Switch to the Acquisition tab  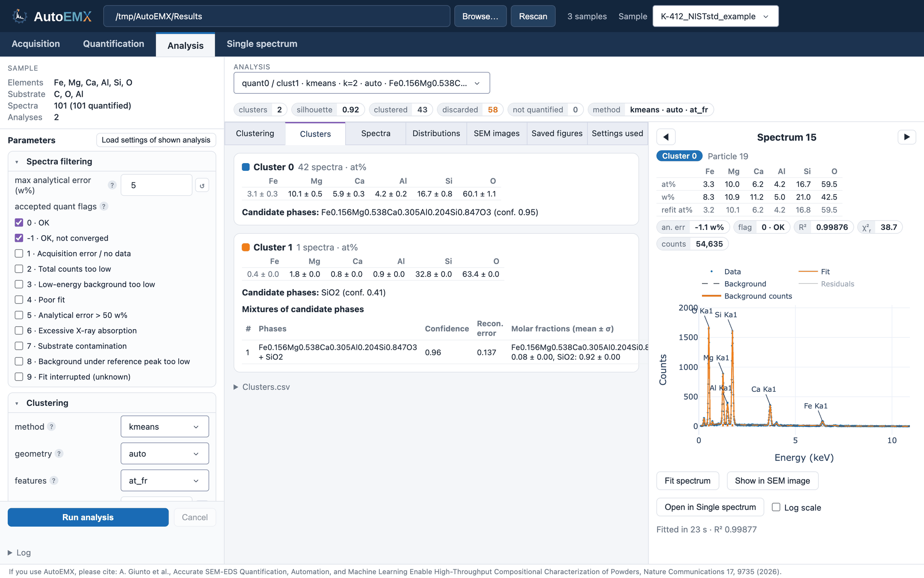click(x=36, y=44)
